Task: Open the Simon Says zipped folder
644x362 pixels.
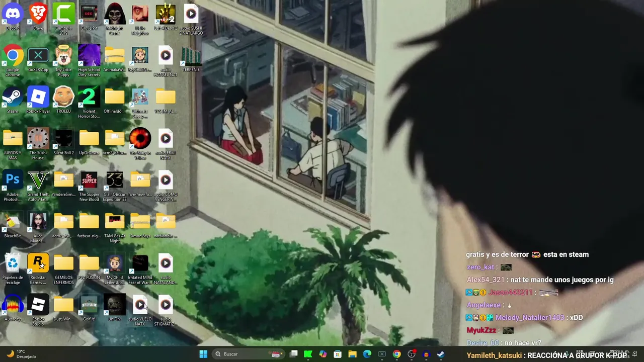Action: click(x=140, y=226)
